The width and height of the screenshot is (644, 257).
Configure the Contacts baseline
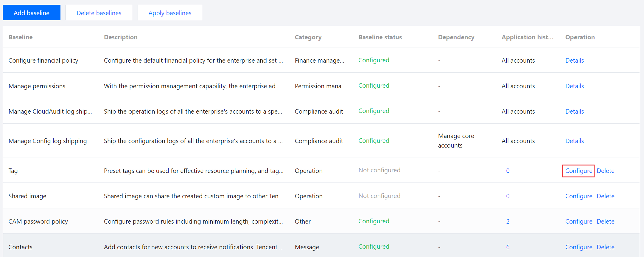tap(578, 247)
